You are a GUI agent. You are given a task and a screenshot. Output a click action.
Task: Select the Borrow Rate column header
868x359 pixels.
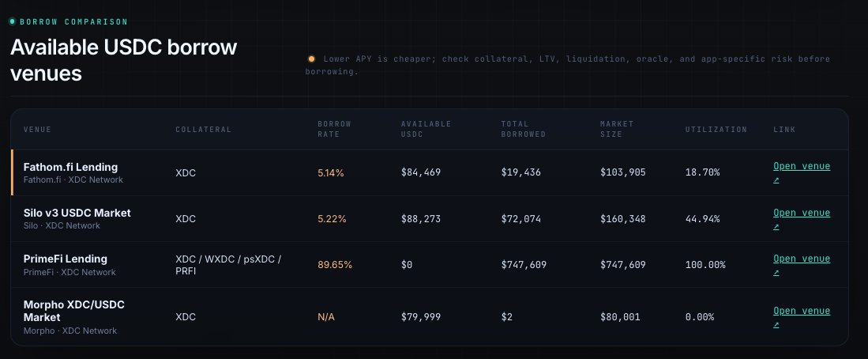tap(334, 129)
